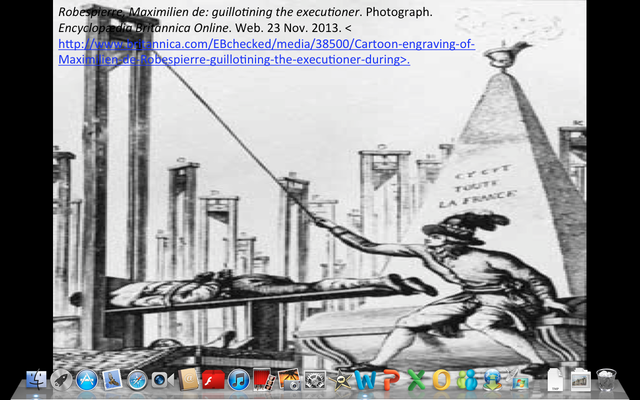This screenshot has width=640, height=400.
Task: Open Microsoft Word blue W icon
Action: (x=365, y=380)
